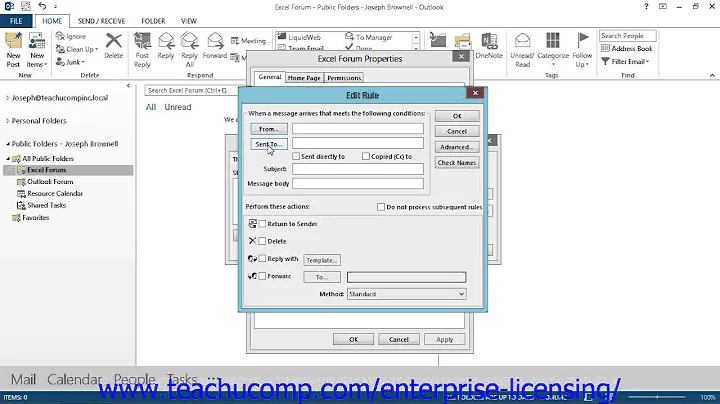
Task: Select Outlook Forum folder
Action: pos(50,182)
